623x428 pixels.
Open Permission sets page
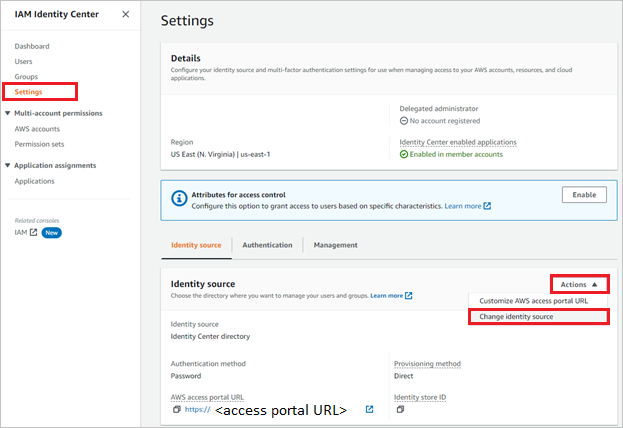tap(39, 144)
